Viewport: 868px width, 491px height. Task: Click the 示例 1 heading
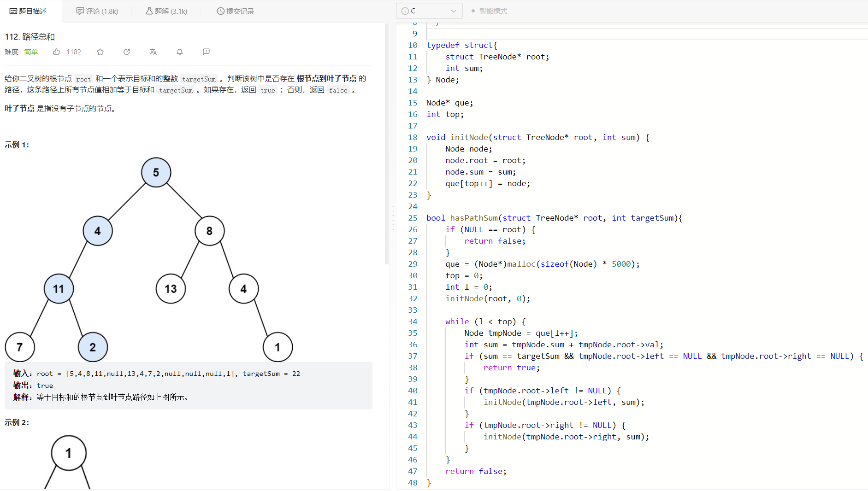click(17, 145)
